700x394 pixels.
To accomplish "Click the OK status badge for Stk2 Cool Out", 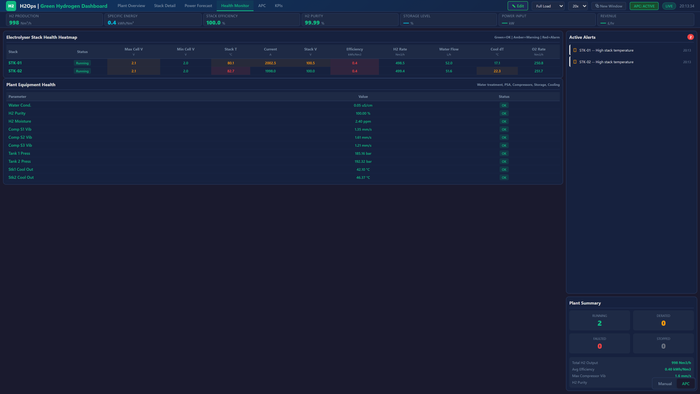I will pos(504,178).
